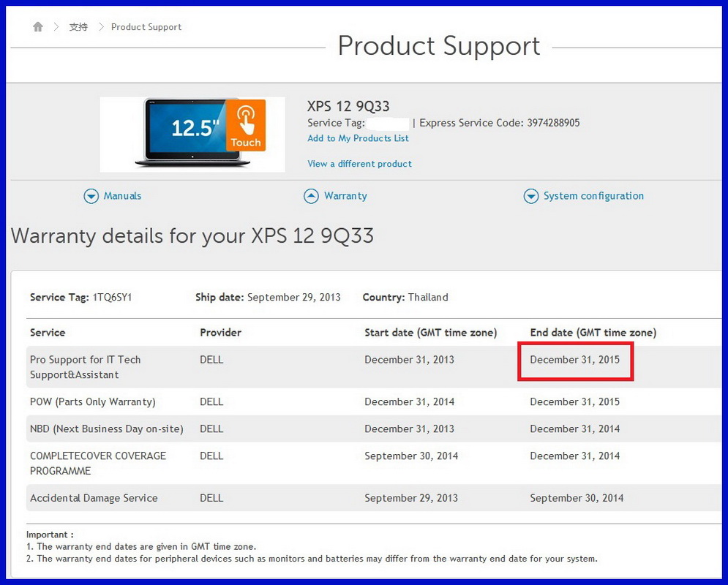Image resolution: width=728 pixels, height=585 pixels.
Task: Open System configuration section label
Action: 593,196
